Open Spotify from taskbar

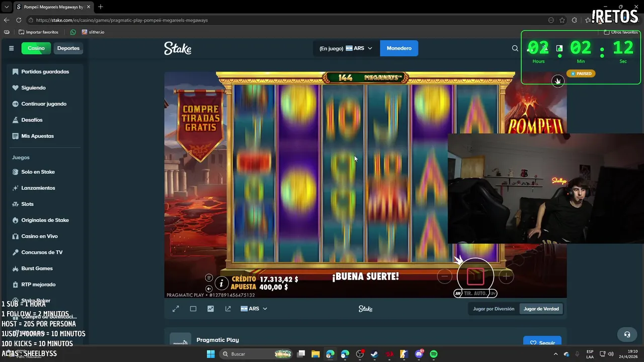(x=434, y=354)
